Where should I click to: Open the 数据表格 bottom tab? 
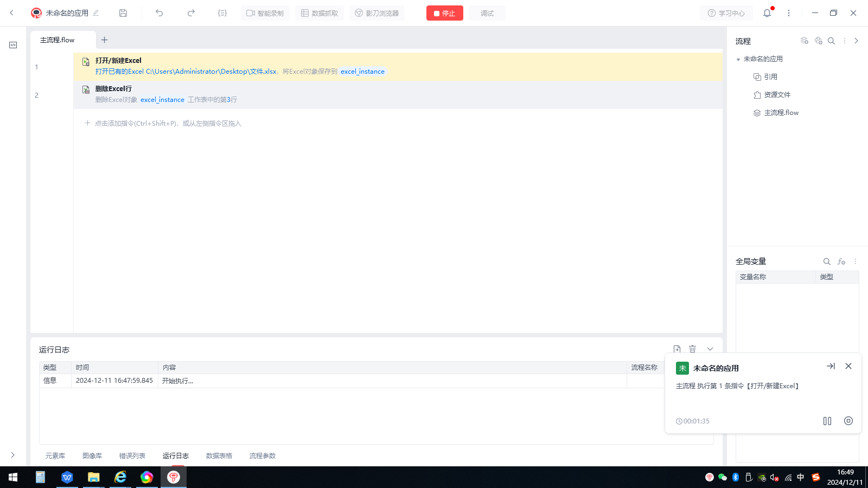pos(219,456)
